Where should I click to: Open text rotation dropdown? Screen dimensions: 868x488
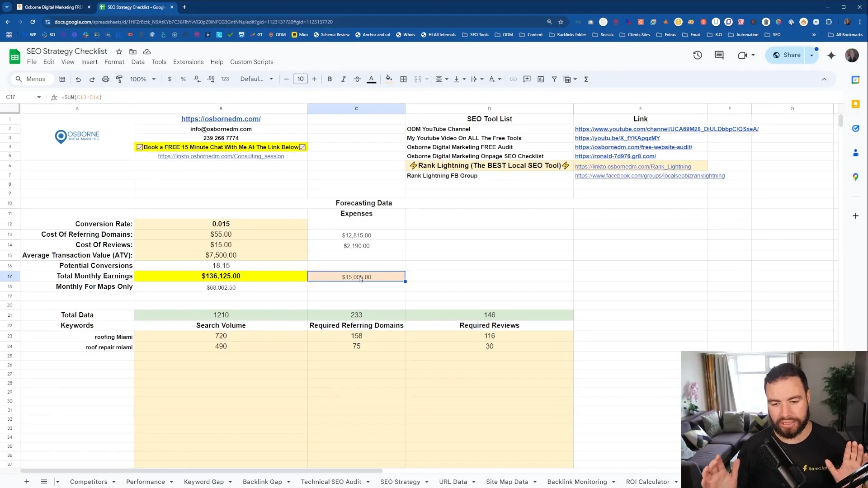495,79
